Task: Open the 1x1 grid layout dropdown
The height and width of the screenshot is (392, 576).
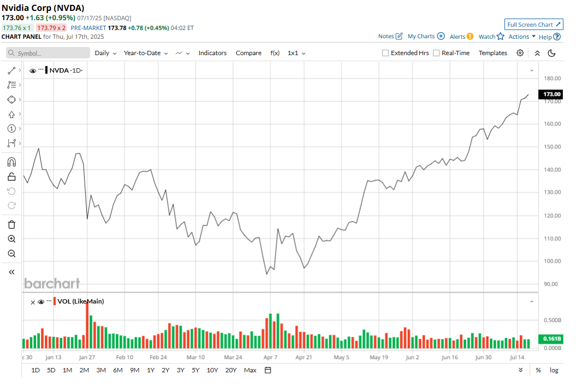Action: [x=296, y=53]
